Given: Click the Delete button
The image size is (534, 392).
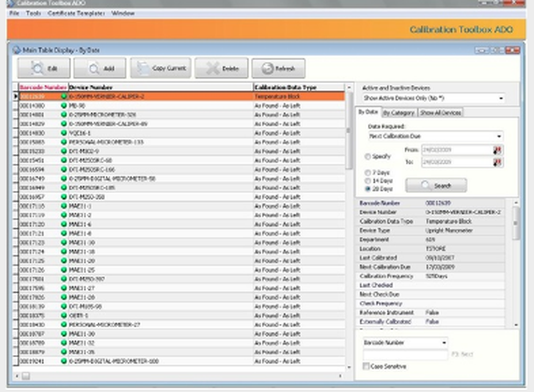Looking at the screenshot, I should 222,68.
